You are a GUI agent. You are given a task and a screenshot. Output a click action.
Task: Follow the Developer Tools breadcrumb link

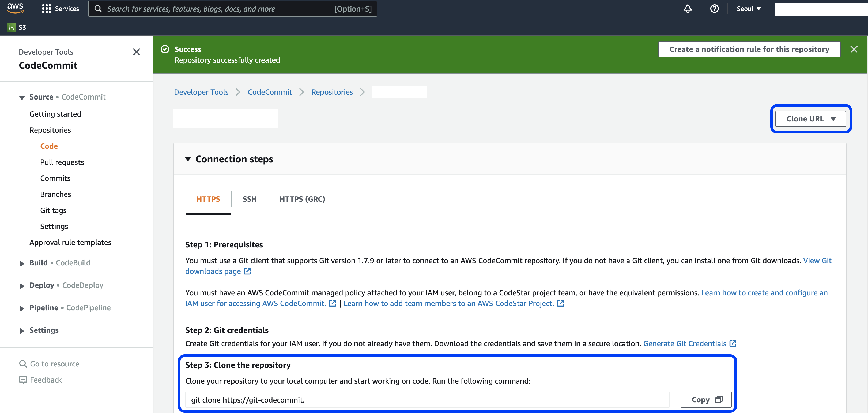pyautogui.click(x=201, y=92)
